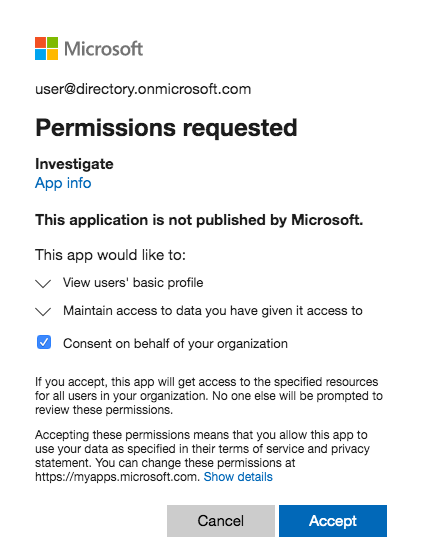Click the Accept button

[333, 521]
